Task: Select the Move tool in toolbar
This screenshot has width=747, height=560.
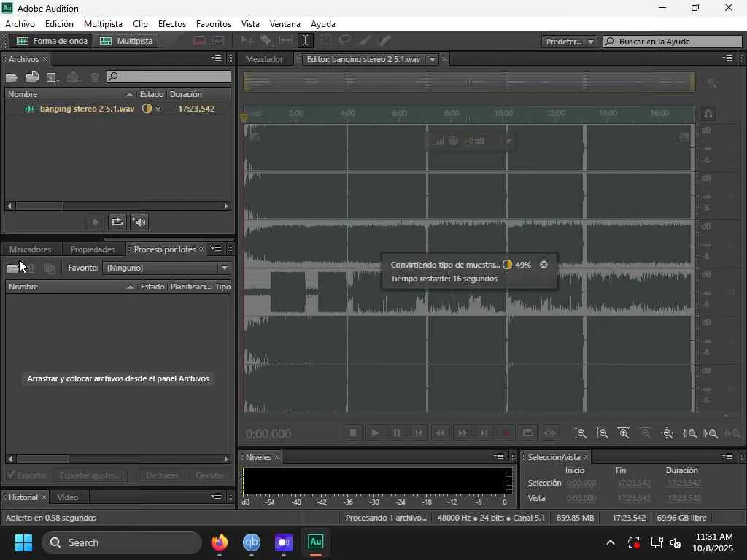Action: pos(247,41)
